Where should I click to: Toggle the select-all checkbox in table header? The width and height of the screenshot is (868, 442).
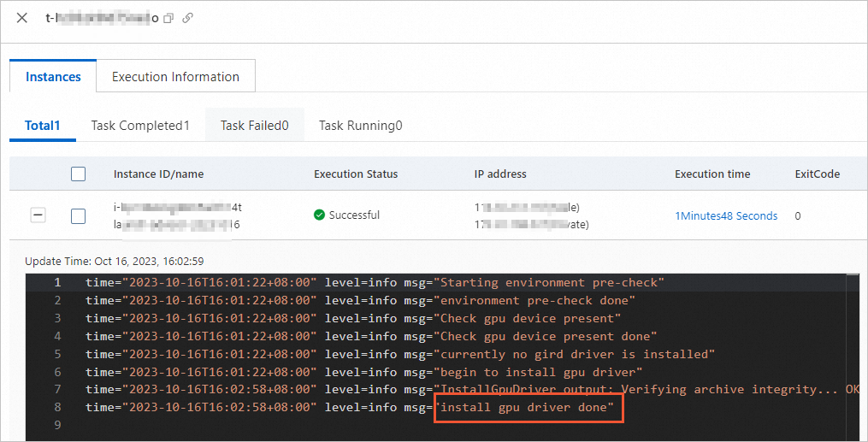click(x=78, y=174)
